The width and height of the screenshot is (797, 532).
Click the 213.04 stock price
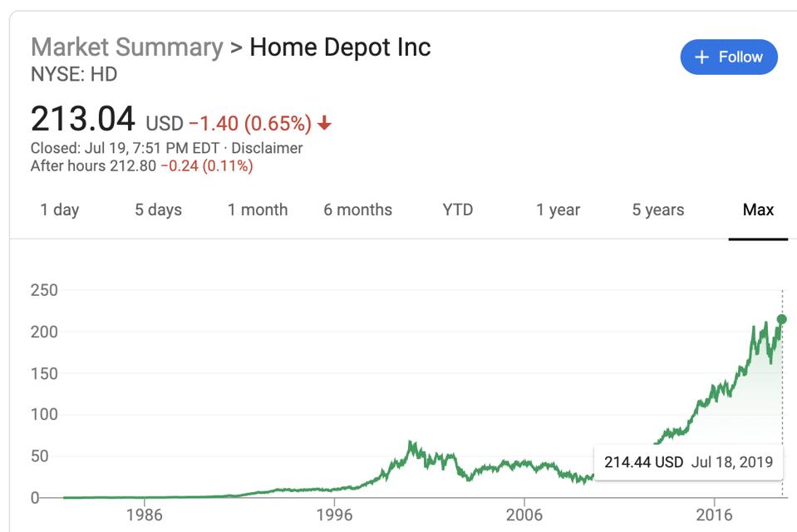coord(82,120)
